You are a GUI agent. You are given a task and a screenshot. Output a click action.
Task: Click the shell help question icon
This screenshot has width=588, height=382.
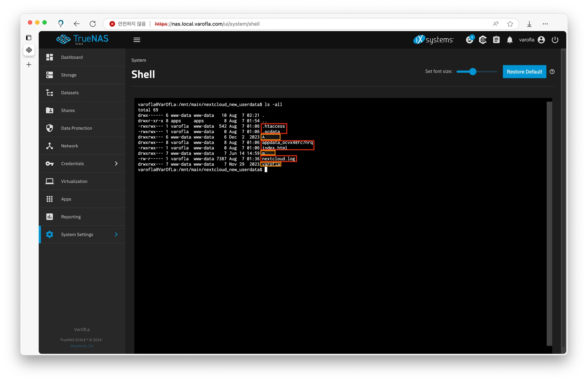coord(552,72)
